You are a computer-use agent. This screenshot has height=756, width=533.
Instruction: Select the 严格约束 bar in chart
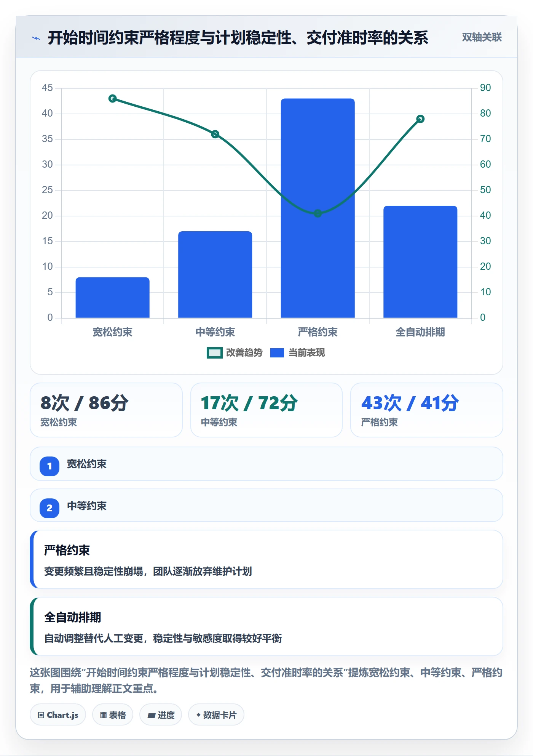pos(318,208)
